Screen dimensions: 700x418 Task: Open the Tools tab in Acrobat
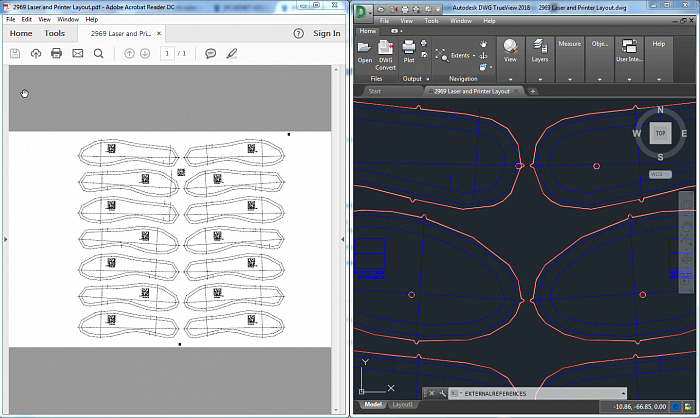tap(55, 33)
